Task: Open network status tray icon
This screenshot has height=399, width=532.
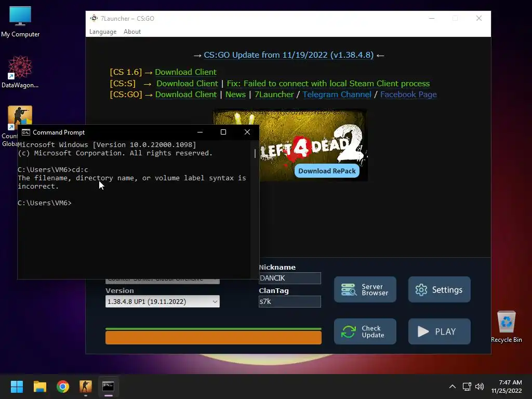Action: pos(467,387)
